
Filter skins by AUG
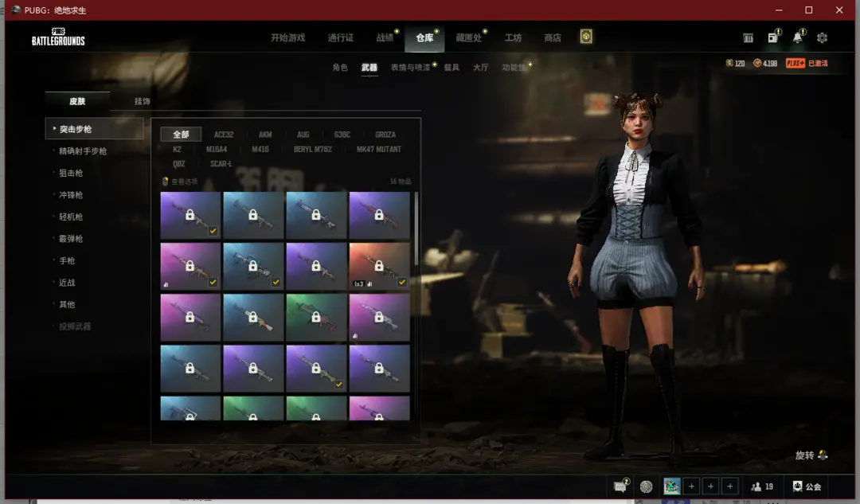(x=303, y=135)
